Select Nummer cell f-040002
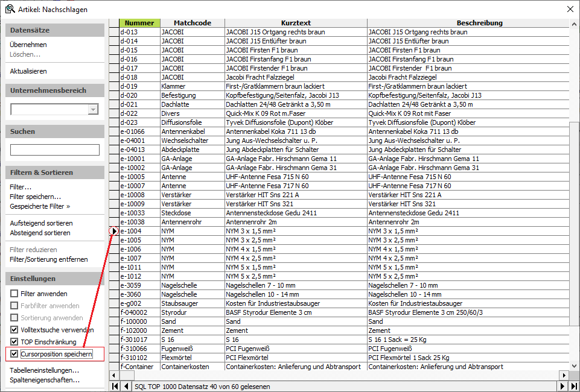The width and height of the screenshot is (580, 392). (x=139, y=312)
